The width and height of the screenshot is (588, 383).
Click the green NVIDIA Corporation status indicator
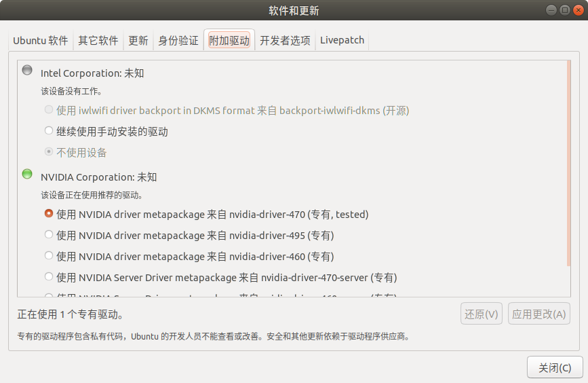tap(27, 174)
